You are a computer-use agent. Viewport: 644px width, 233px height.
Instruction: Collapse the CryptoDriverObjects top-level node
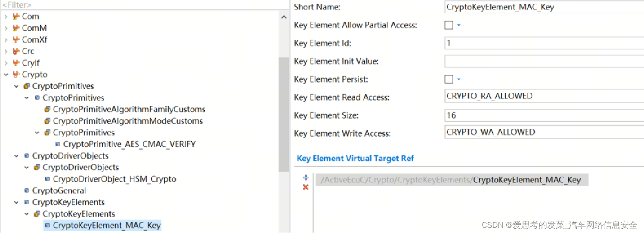point(16,156)
